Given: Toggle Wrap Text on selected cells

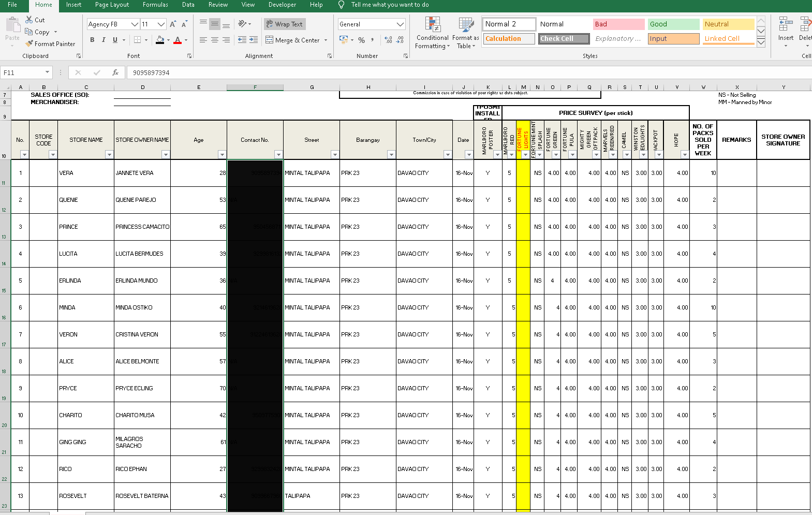Looking at the screenshot, I should pos(284,24).
